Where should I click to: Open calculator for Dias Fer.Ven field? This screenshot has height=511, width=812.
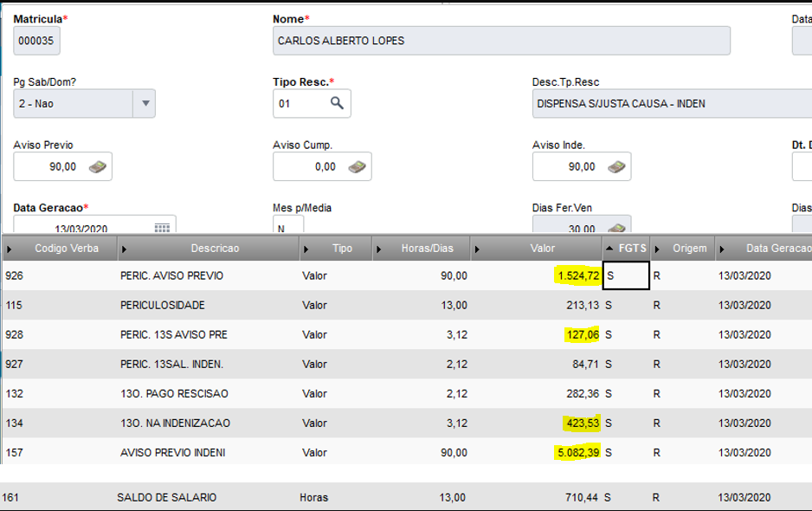(x=616, y=228)
